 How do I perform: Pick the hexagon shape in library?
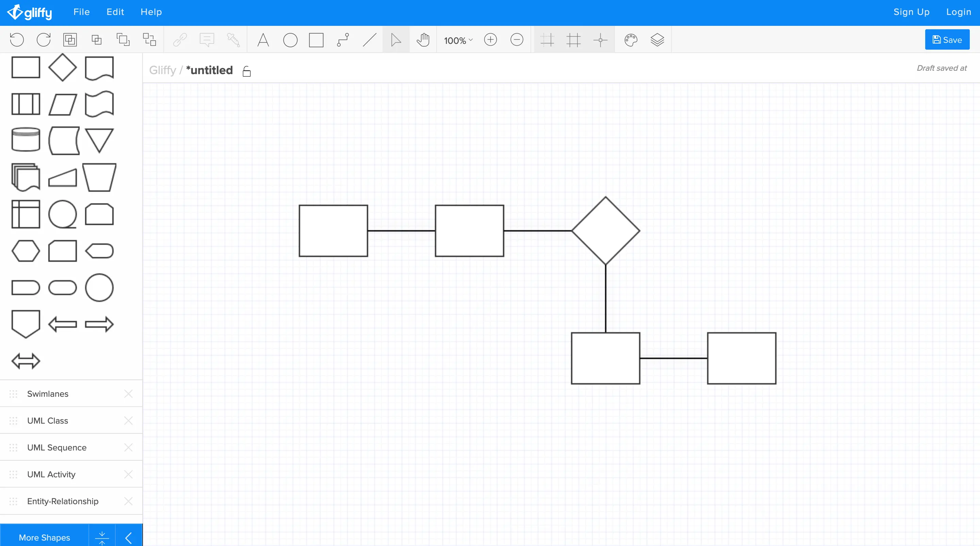(26, 251)
